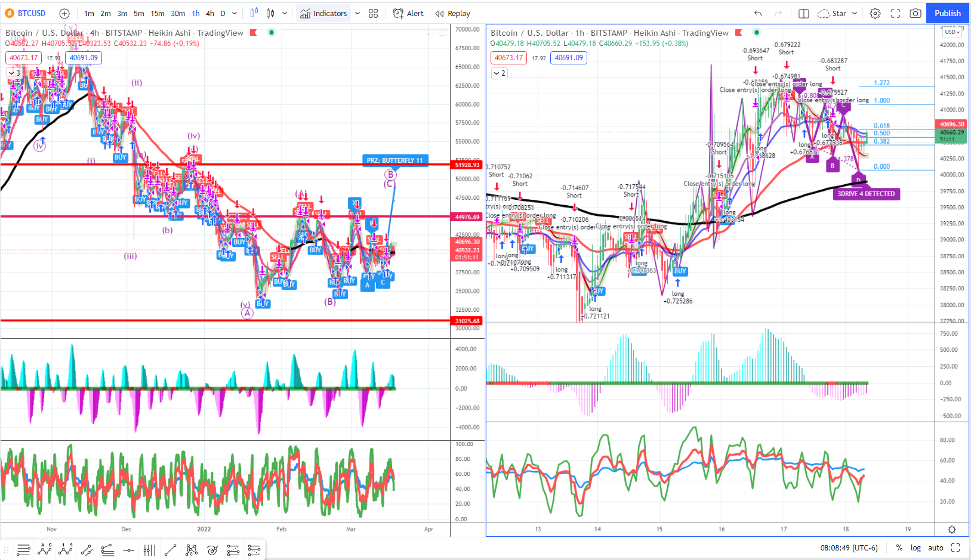Expand the timeframe list dropdown arrow
Image resolution: width=971 pixels, height=560 pixels.
click(235, 13)
